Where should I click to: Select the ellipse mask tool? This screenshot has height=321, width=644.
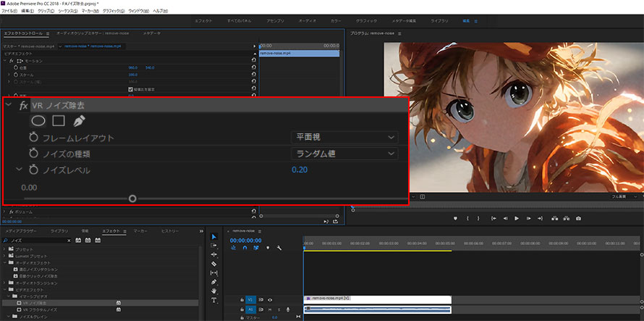38,120
